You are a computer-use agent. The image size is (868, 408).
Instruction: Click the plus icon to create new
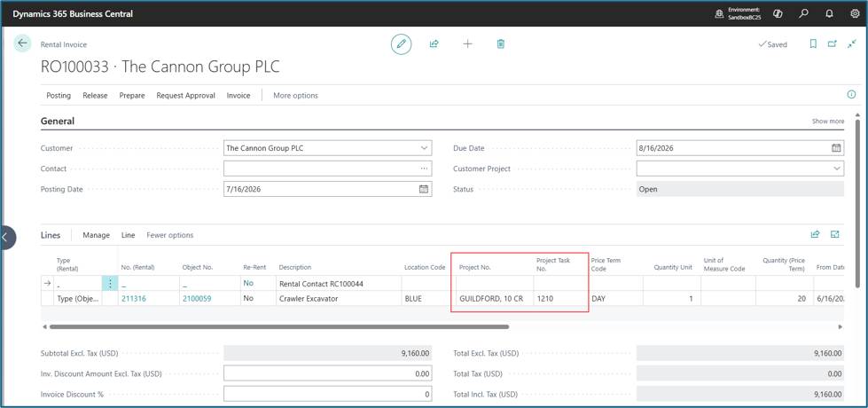pos(467,43)
